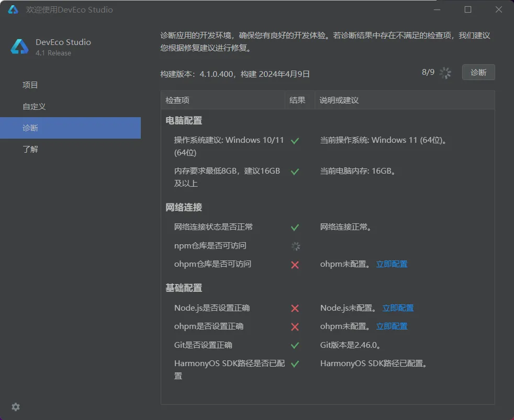Image resolution: width=514 pixels, height=420 pixels.
Task: Click the 基础配置 section heading
Action: pos(184,288)
